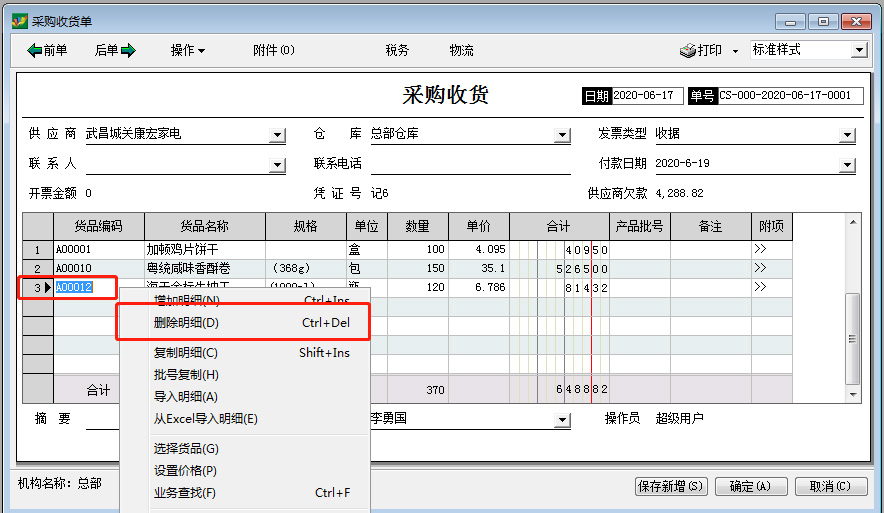Select row header number 1
This screenshot has height=513, width=884.
tap(38, 250)
